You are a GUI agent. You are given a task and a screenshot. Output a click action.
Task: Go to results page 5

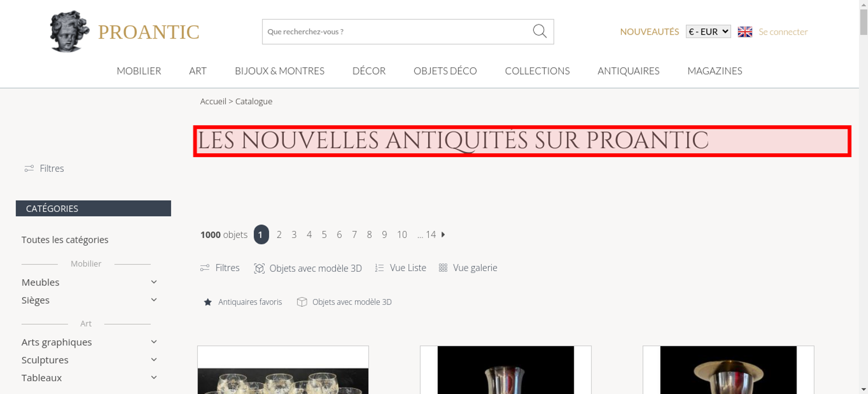click(324, 235)
